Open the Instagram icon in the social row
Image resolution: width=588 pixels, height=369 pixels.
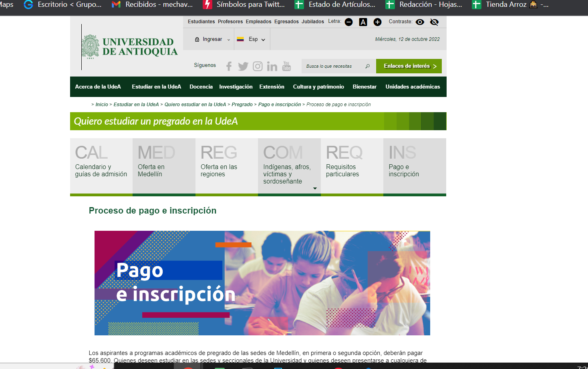coord(258,66)
